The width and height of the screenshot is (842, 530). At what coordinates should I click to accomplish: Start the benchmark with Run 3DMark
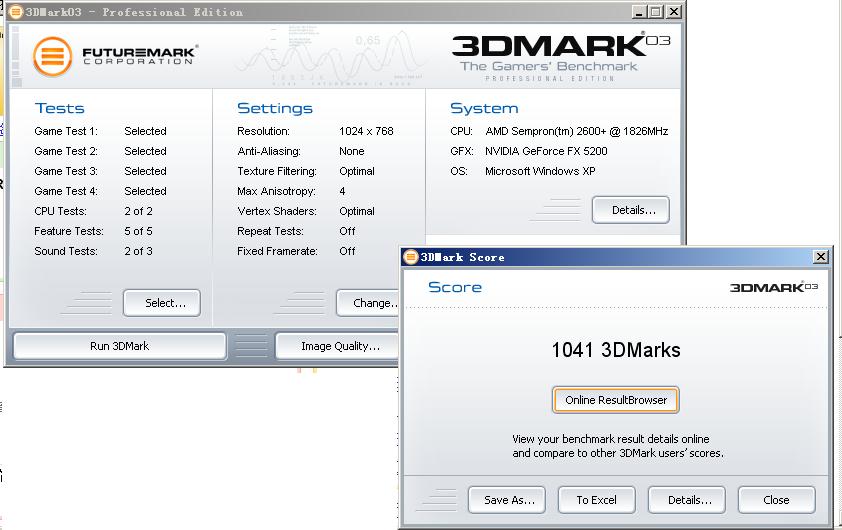pyautogui.click(x=119, y=346)
